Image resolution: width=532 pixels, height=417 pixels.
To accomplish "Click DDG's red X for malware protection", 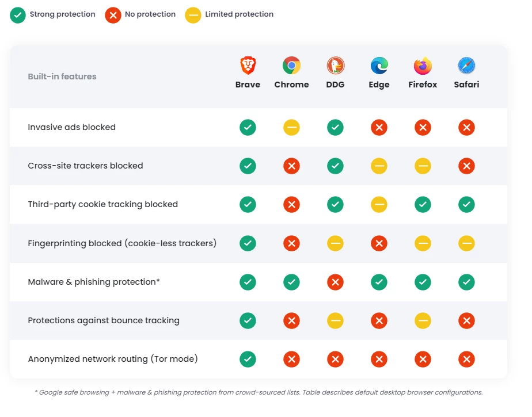I will tap(335, 282).
